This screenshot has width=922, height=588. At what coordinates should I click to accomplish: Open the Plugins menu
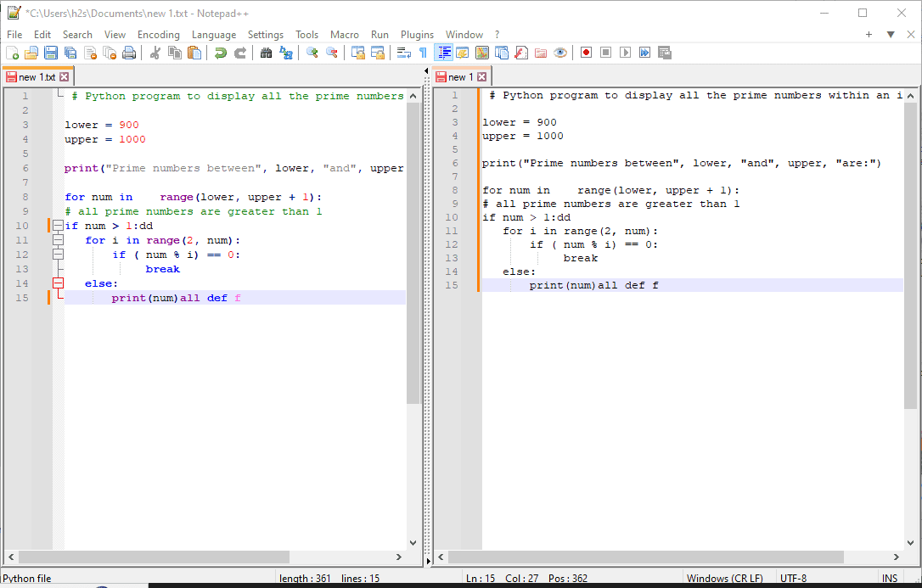pos(417,35)
